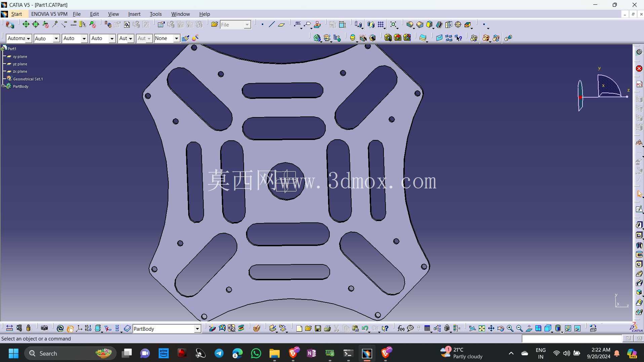This screenshot has width=644, height=362.
Task: Open WhatsApp from the taskbar
Action: coord(256,353)
